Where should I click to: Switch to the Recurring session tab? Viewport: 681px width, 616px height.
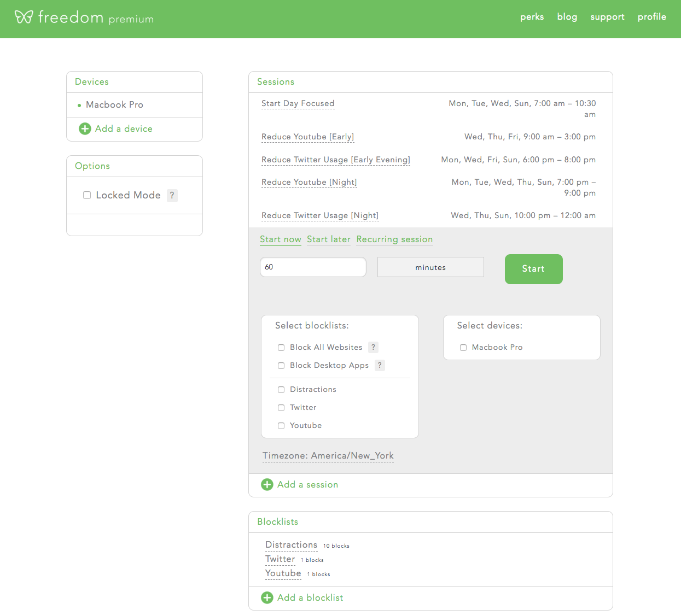pos(394,239)
